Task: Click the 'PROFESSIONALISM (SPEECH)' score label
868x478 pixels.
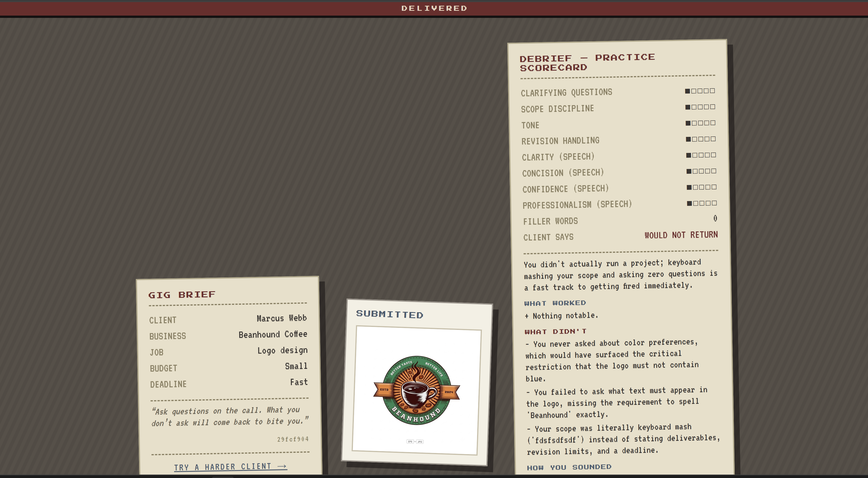Action: point(577,205)
